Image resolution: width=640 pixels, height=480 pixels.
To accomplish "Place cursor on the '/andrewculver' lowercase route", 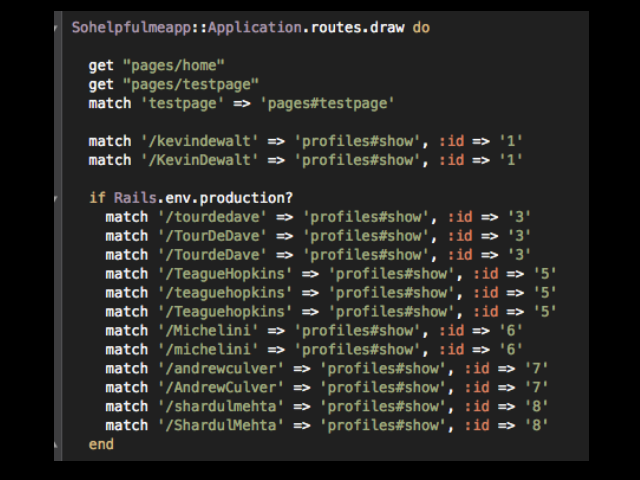I will tap(222, 369).
